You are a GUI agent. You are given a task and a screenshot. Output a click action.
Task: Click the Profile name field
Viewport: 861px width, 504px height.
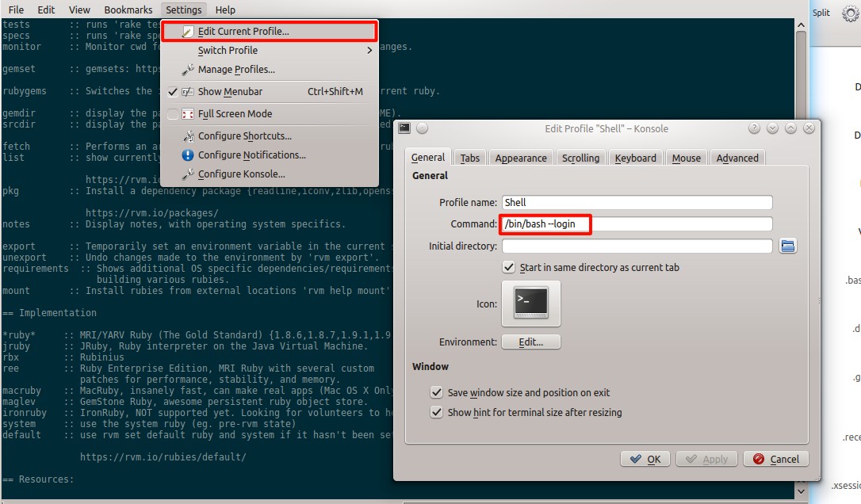(x=637, y=203)
